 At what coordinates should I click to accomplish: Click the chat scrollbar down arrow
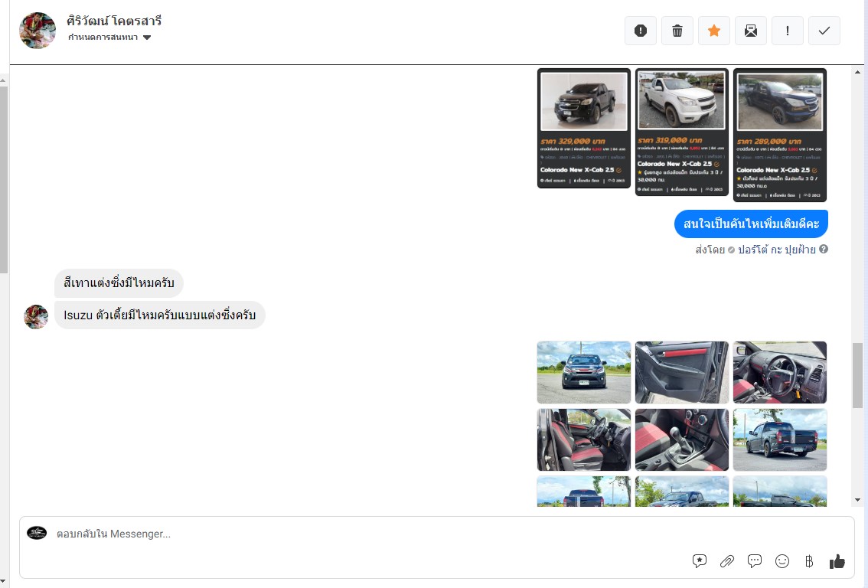(x=857, y=500)
